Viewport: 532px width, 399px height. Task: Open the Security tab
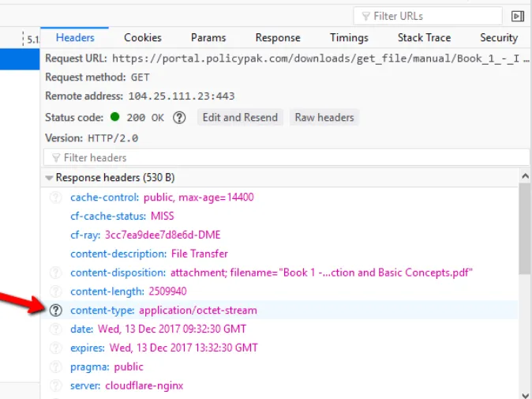tap(499, 38)
